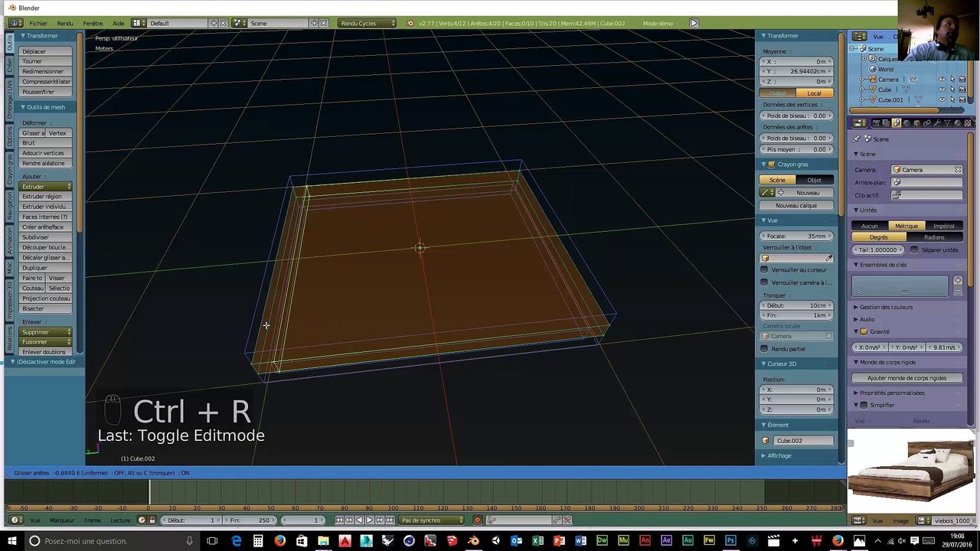Open the Pas de synchro dropdown

432,520
